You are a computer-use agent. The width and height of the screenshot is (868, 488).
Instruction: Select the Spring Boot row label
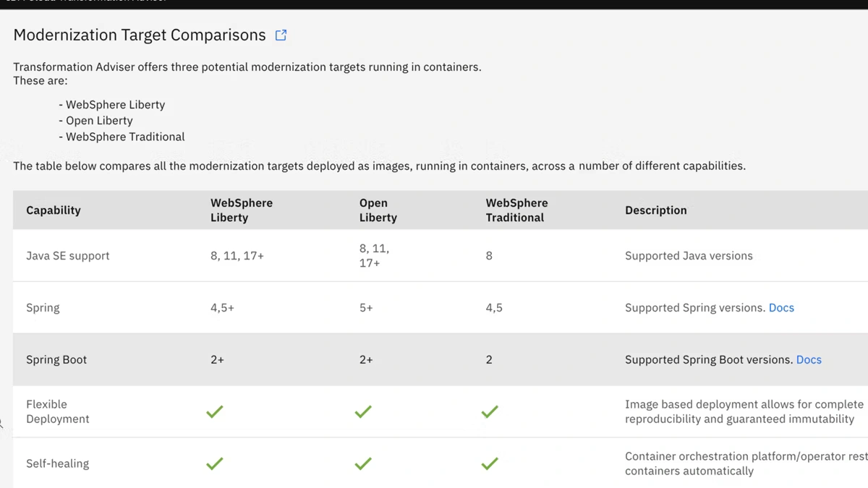(x=56, y=359)
